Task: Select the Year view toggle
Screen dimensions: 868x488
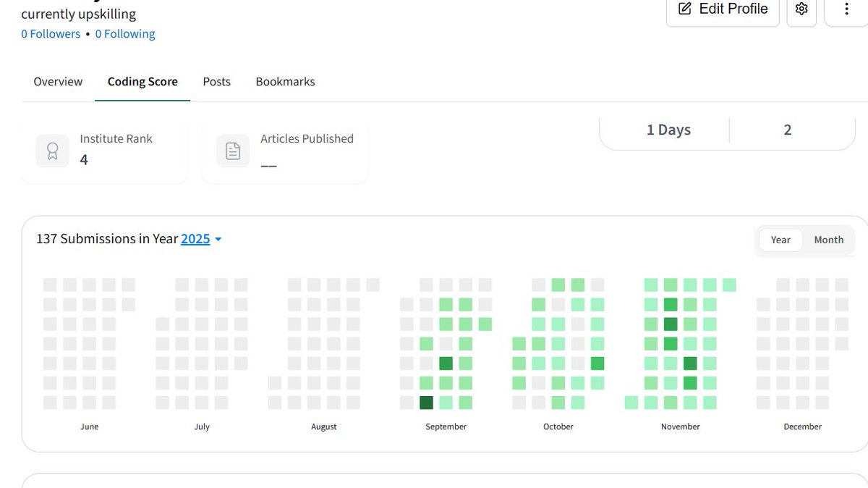Action: click(x=780, y=240)
